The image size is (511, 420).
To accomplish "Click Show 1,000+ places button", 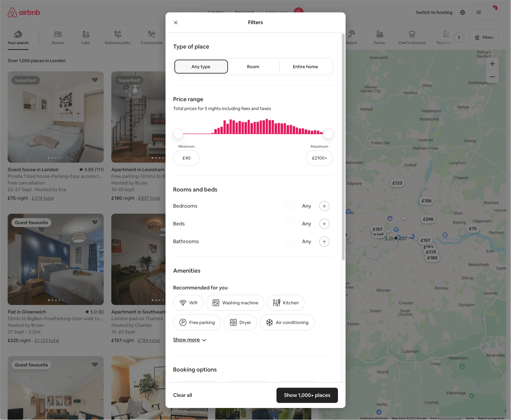I will click(307, 395).
